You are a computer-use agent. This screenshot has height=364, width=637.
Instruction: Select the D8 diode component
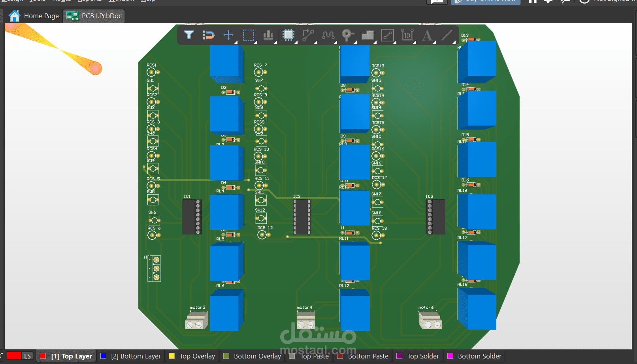click(350, 90)
